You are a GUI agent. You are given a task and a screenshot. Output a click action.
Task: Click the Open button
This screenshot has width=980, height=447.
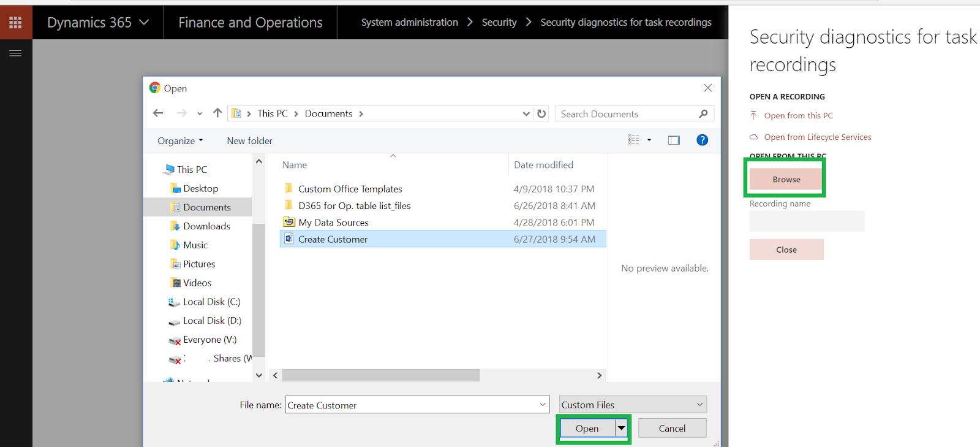tap(587, 428)
